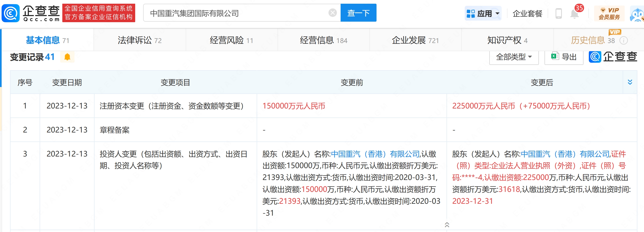Click date 2023-12-13 in row 2
This screenshot has width=644, height=232.
pyautogui.click(x=67, y=130)
